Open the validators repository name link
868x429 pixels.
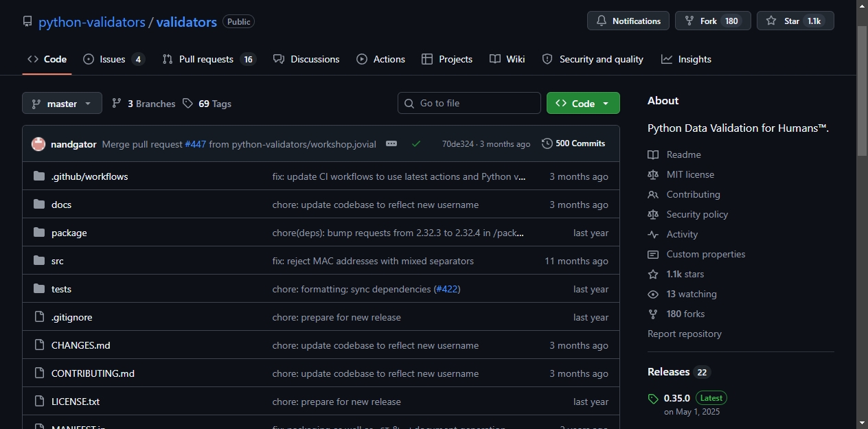[x=187, y=22]
